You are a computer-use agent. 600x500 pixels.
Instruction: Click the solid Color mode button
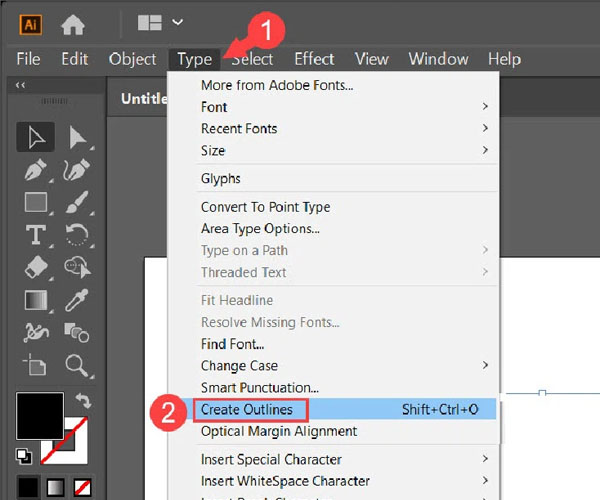pos(28,487)
